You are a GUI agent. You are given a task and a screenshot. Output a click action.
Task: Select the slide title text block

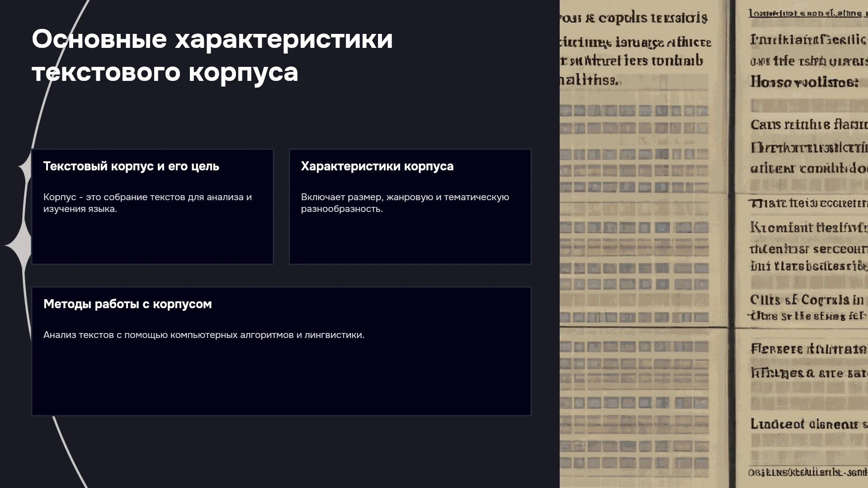[x=212, y=56]
